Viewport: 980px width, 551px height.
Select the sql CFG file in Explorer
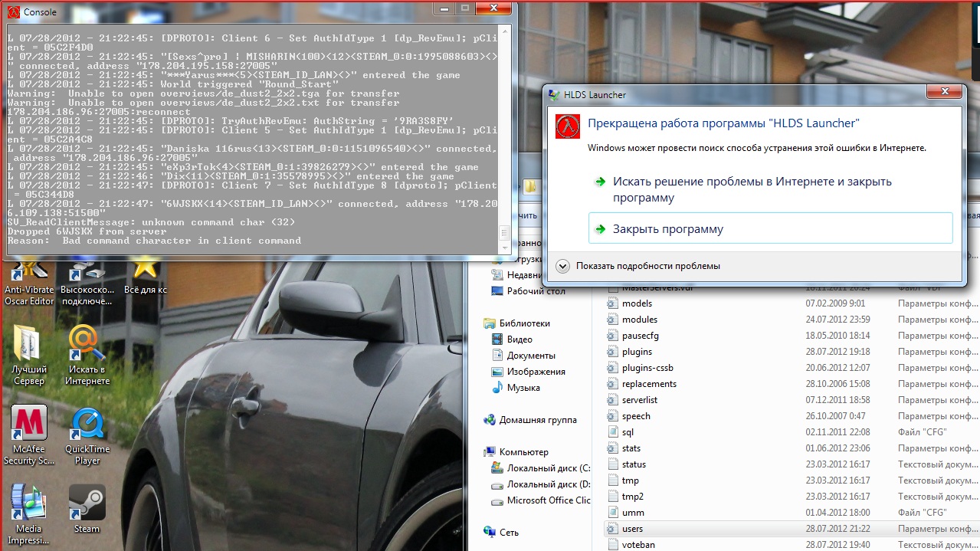point(628,432)
